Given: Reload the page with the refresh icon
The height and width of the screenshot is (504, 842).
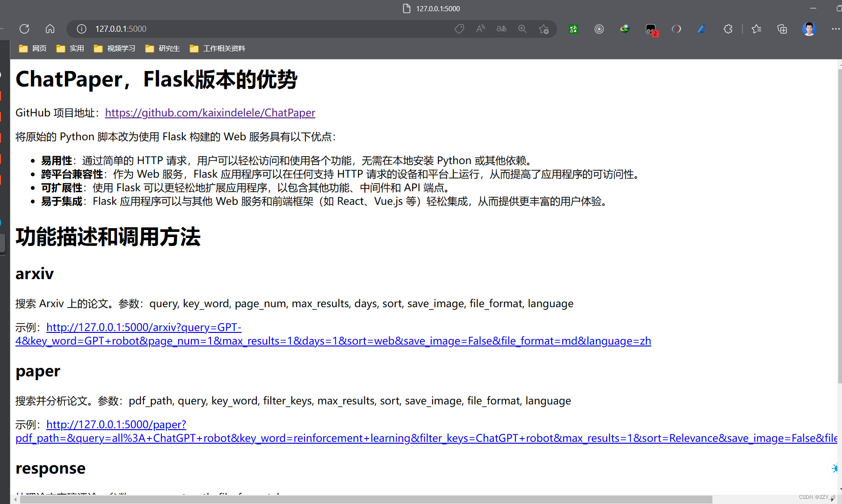Looking at the screenshot, I should 24,29.
